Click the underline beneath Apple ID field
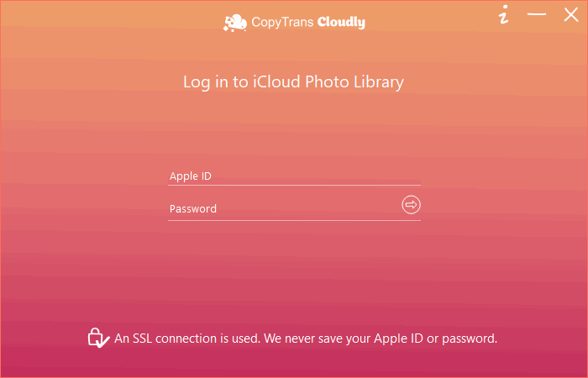This screenshot has height=378, width=588. [x=294, y=186]
